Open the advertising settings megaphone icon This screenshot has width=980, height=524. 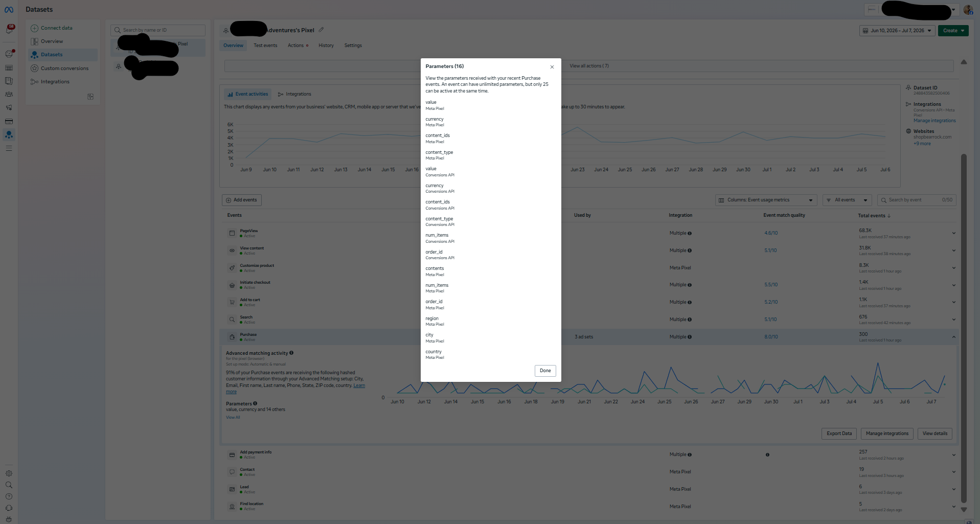point(9,108)
